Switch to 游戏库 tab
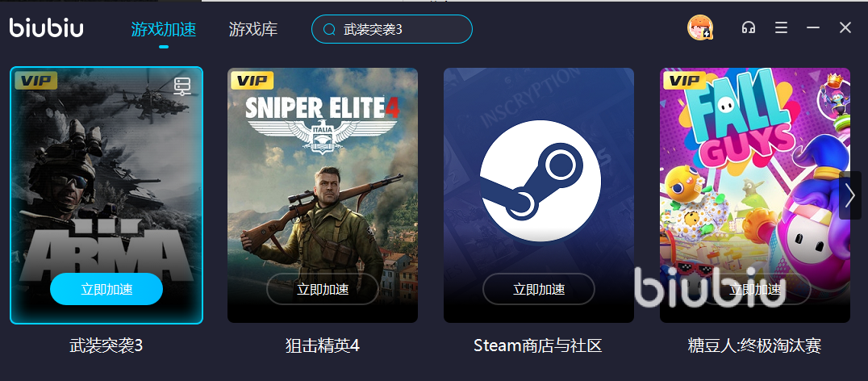Image resolution: width=868 pixels, height=381 pixels. click(x=253, y=29)
